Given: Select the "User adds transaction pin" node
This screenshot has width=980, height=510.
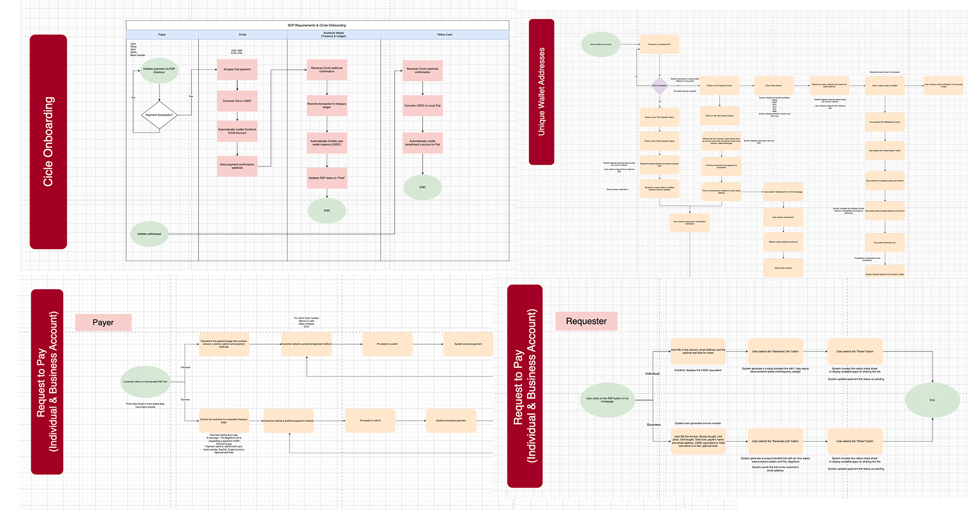Looking at the screenshot, I should 884,242.
